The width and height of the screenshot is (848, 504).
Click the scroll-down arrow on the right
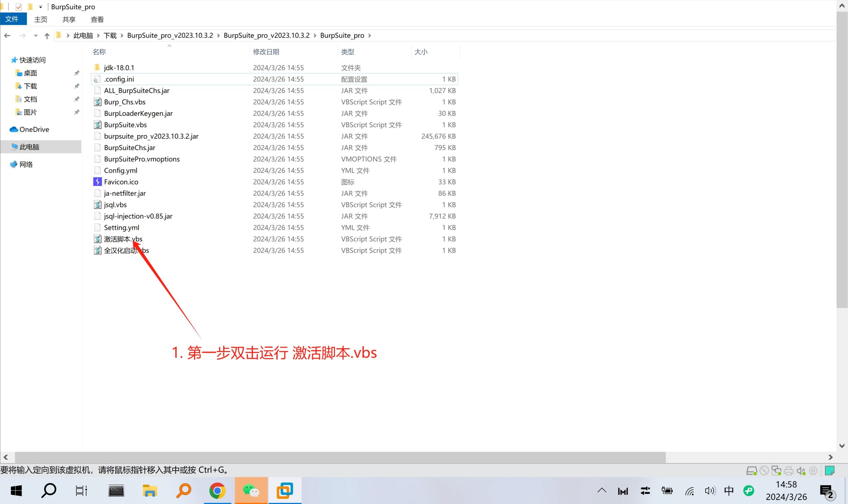(842, 446)
